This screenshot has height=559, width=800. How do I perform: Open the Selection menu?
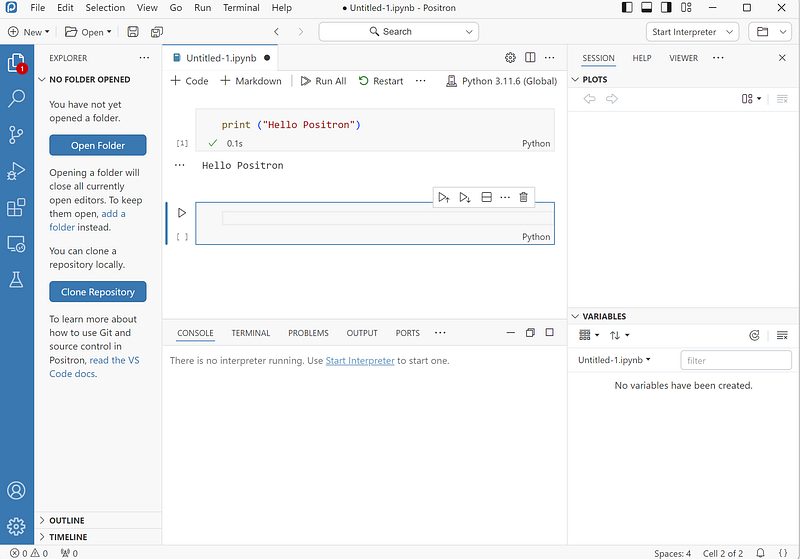[x=105, y=8]
